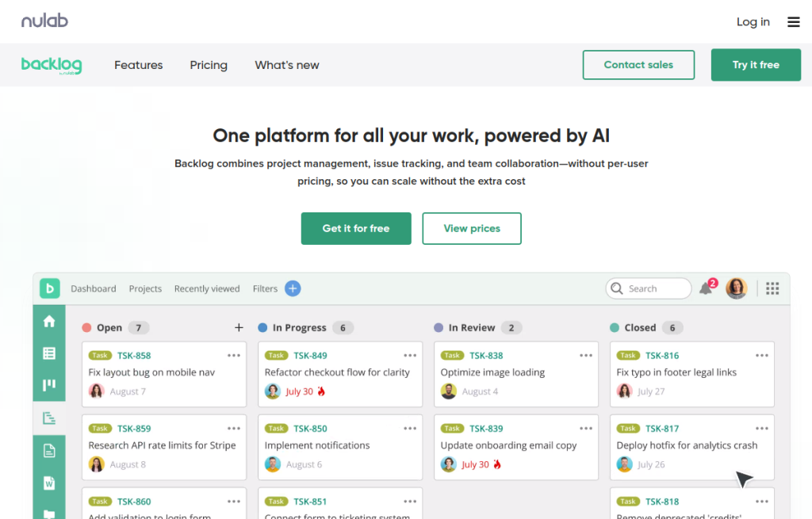Screen dimensions: 812x519
Task: Click the issue list icon in the sidebar
Action: pyautogui.click(x=49, y=353)
